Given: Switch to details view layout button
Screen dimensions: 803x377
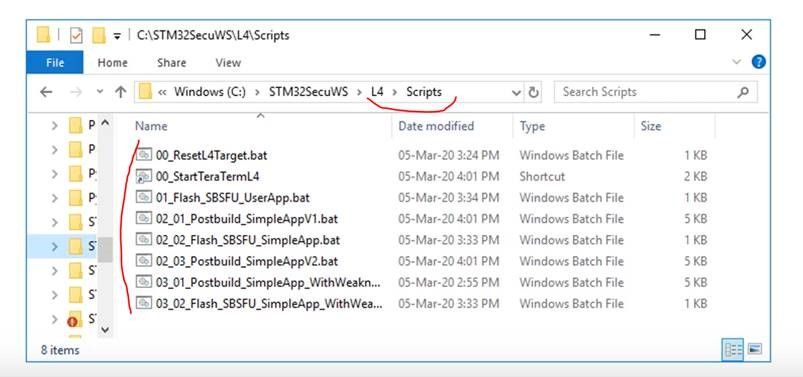Looking at the screenshot, I should point(733,350).
